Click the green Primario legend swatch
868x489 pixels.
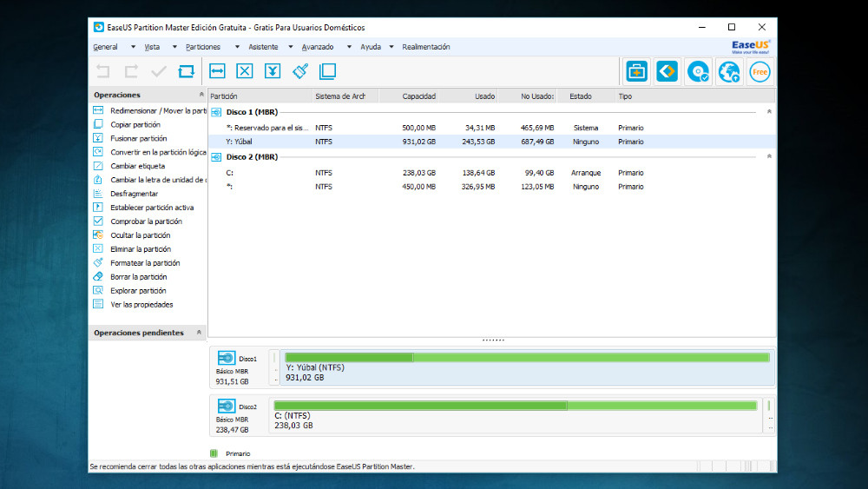click(214, 453)
